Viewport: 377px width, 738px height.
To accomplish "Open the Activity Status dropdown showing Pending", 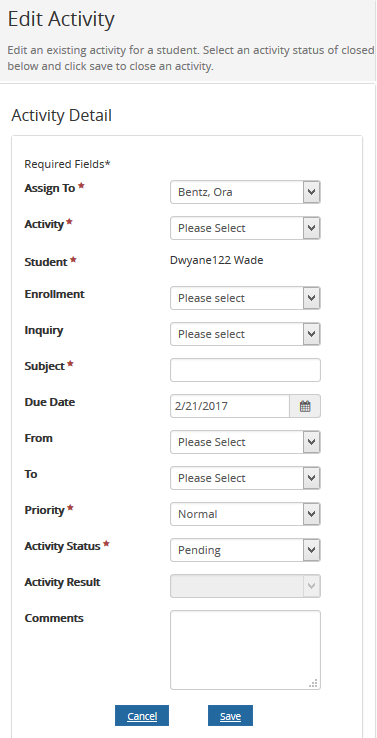I will [x=245, y=550].
